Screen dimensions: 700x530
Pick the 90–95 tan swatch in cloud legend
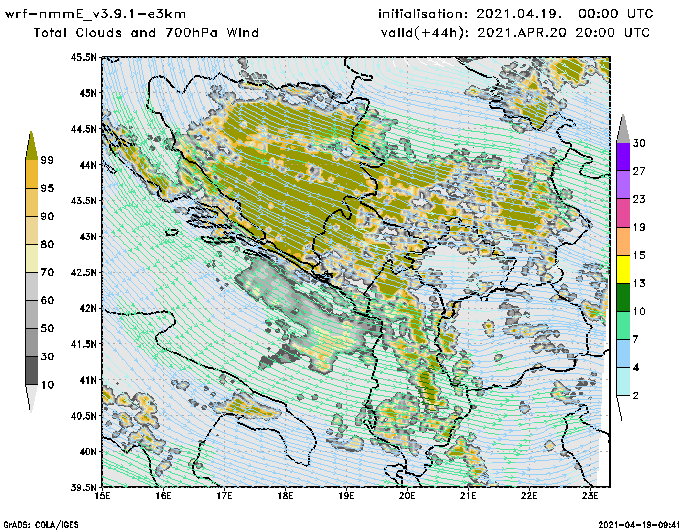(x=31, y=202)
